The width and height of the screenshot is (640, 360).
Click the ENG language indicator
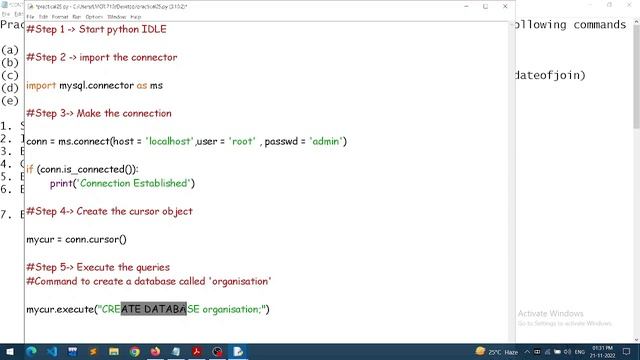coord(580,352)
